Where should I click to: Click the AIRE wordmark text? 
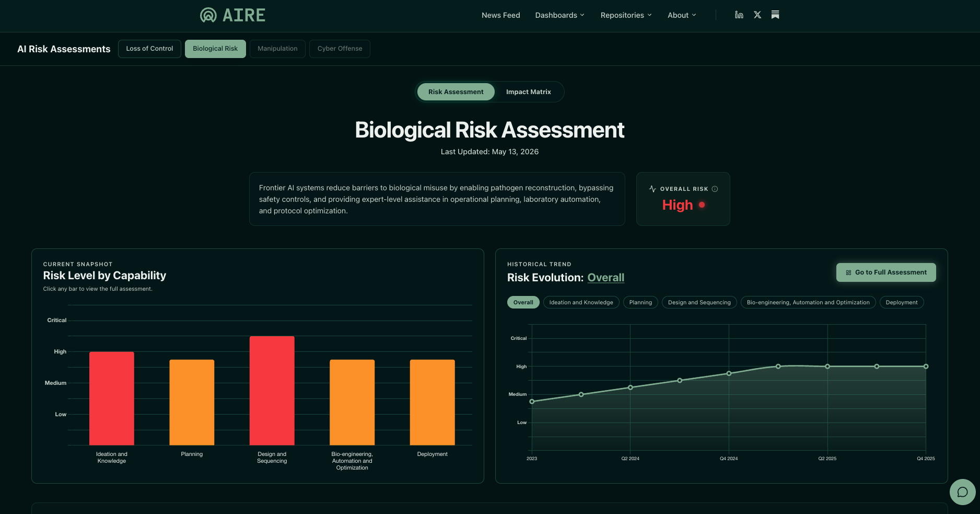pos(244,15)
